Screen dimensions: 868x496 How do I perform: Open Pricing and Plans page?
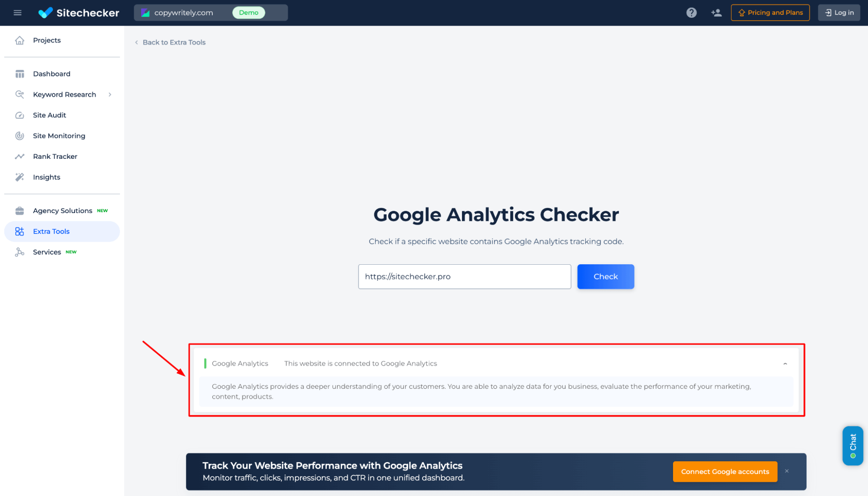770,12
